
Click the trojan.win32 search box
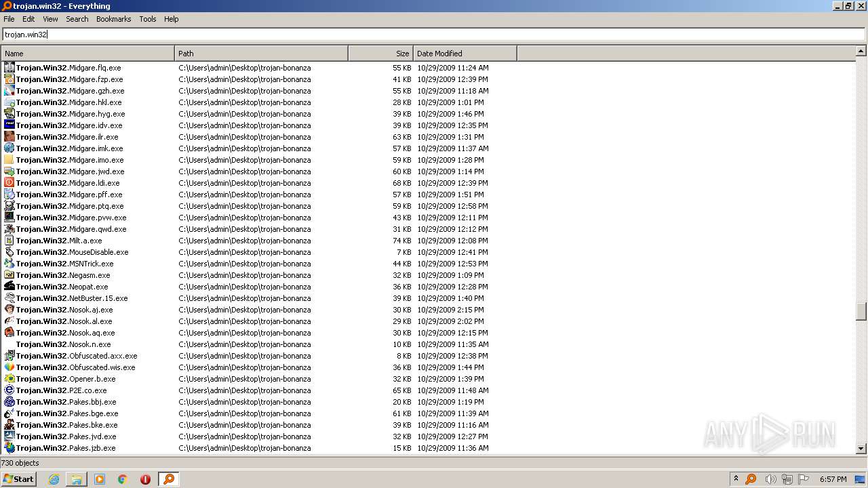tap(433, 35)
